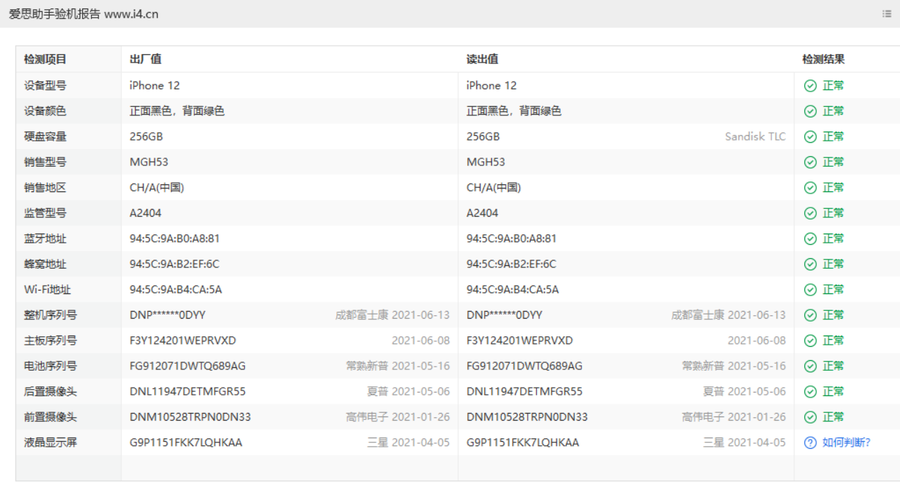Select the 检测结果 column header
The width and height of the screenshot is (900, 484).
(823, 59)
